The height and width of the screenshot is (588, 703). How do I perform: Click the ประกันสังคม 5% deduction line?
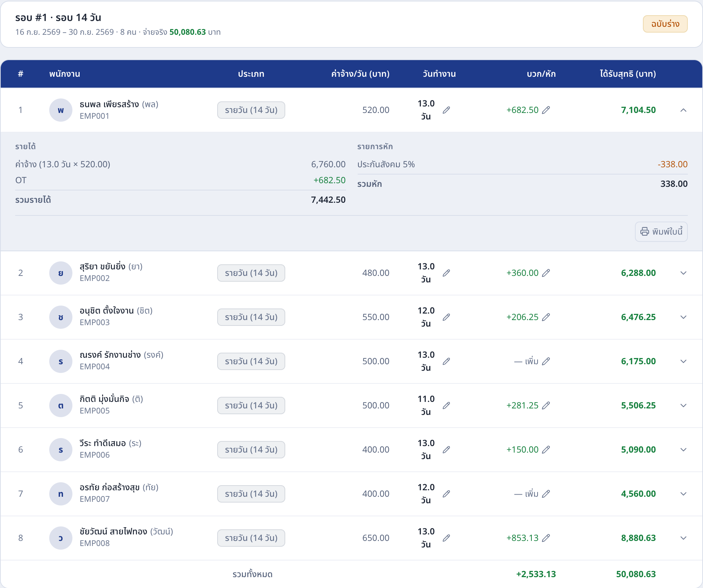click(522, 164)
